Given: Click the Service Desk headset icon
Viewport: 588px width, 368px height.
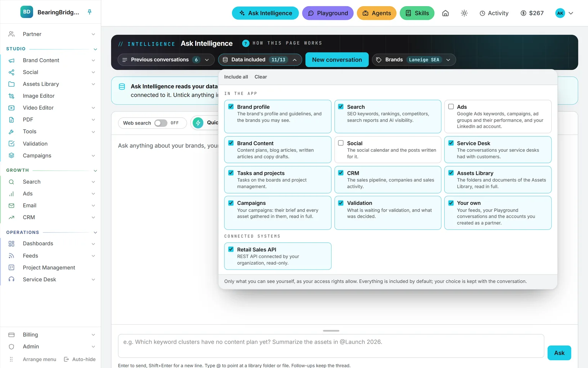Looking at the screenshot, I should 11,279.
